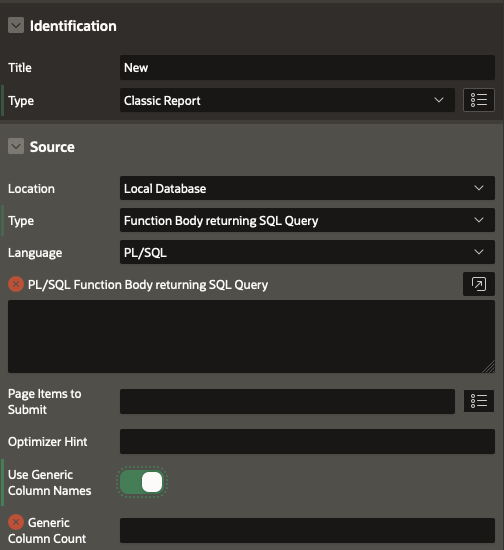Screen dimensions: 504x550
Task: Expand PL/SQL code editor icon
Action: click(479, 284)
